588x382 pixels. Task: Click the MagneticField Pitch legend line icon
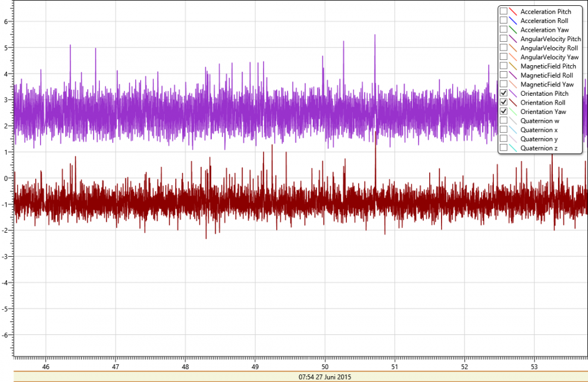[513, 66]
